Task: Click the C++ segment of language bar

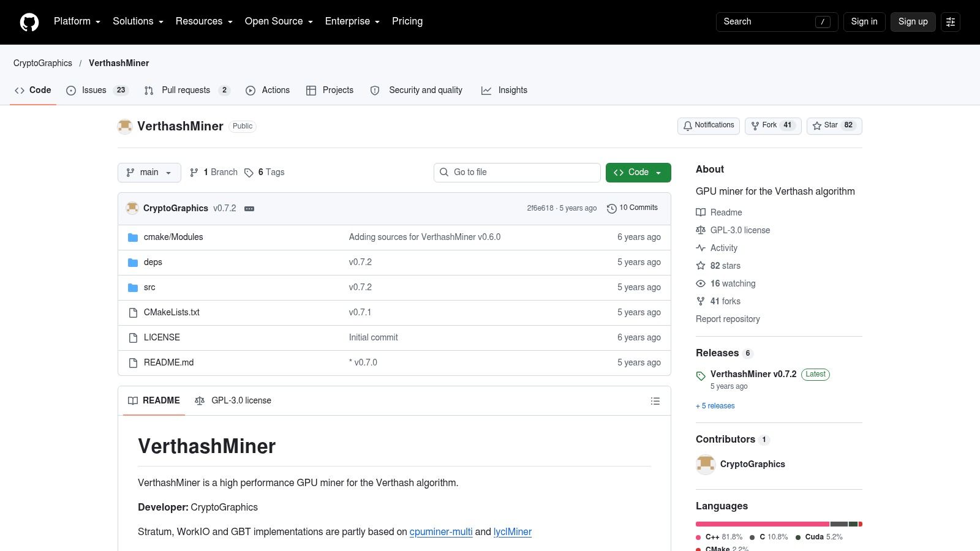Action: 763,524
